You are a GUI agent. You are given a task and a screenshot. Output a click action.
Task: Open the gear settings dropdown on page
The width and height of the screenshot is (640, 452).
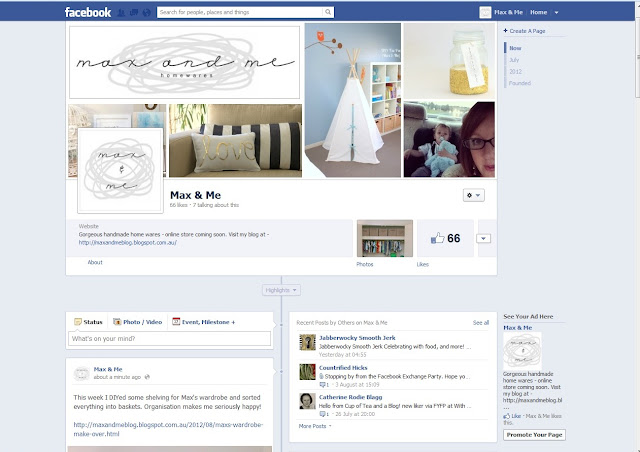[x=473, y=195]
